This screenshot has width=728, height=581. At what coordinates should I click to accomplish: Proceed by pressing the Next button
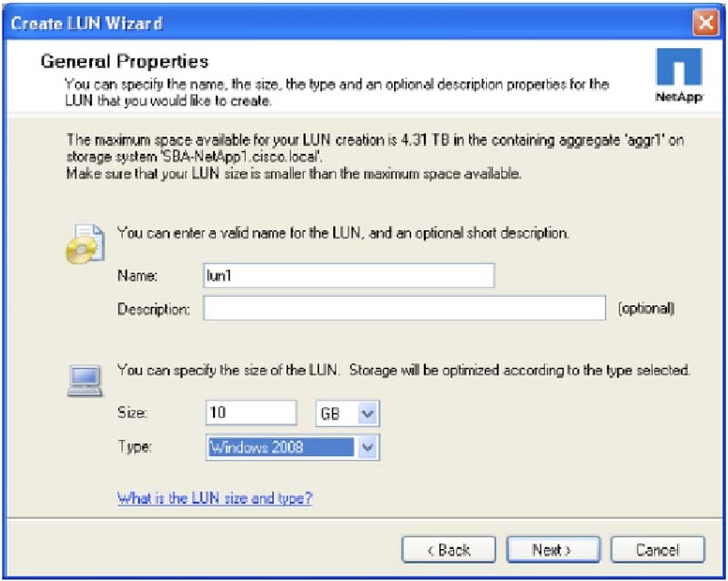click(x=552, y=549)
